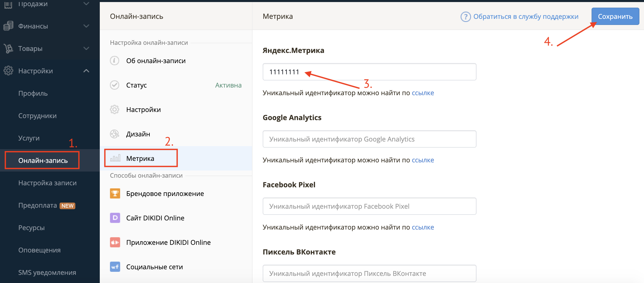The height and width of the screenshot is (283, 644).
Task: Click the red DIKIDI Online app icon
Action: pyautogui.click(x=115, y=242)
